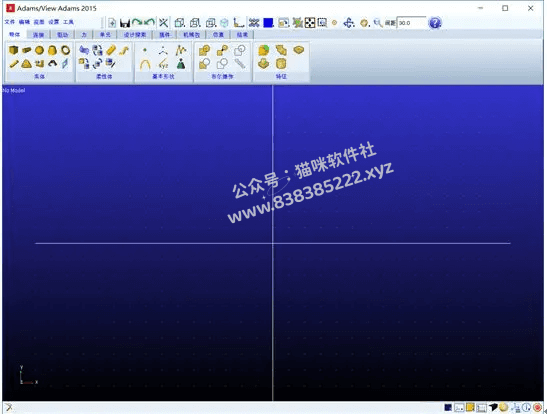Click Boolean Chain icon
The height and width of the screenshot is (414, 547).
coord(240,63)
